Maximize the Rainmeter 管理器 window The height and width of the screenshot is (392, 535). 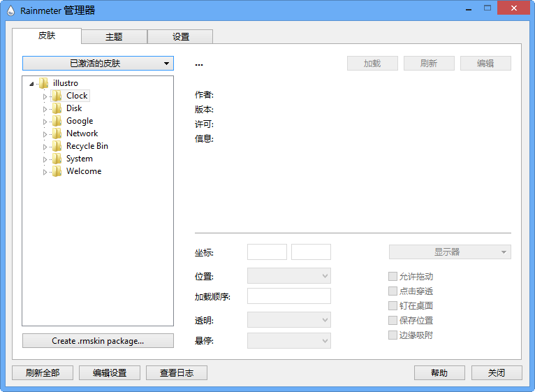(x=488, y=8)
